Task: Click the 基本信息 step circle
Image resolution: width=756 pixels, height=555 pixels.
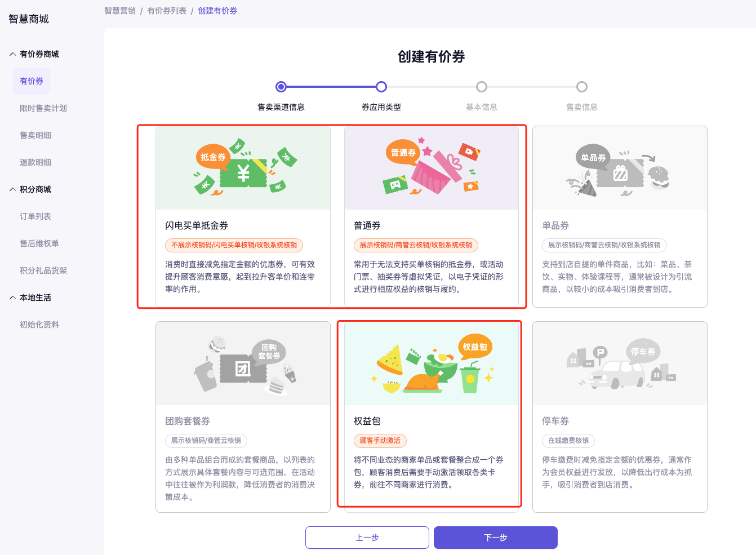Action: coord(482,87)
